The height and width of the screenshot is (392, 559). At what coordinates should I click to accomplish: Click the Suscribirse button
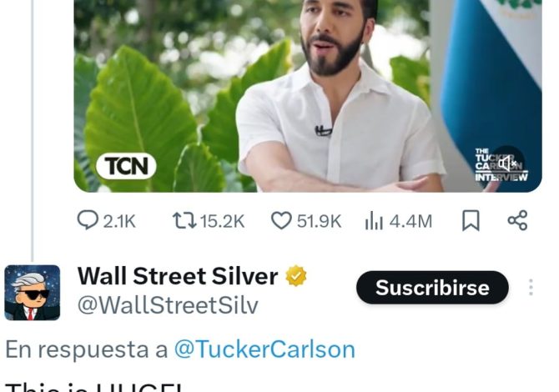pyautogui.click(x=432, y=287)
